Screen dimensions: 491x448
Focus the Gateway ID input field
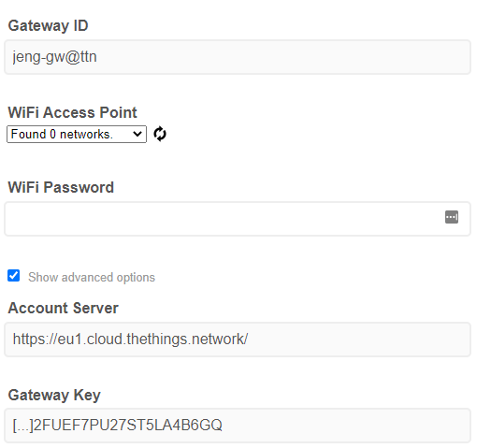(x=238, y=57)
